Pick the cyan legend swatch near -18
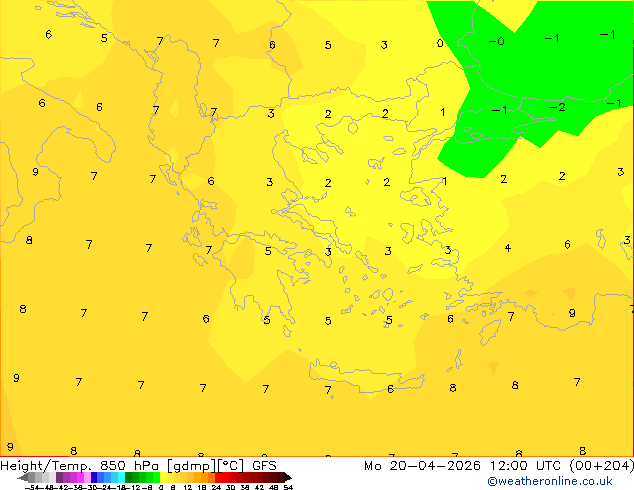The image size is (634, 490). 121,477
